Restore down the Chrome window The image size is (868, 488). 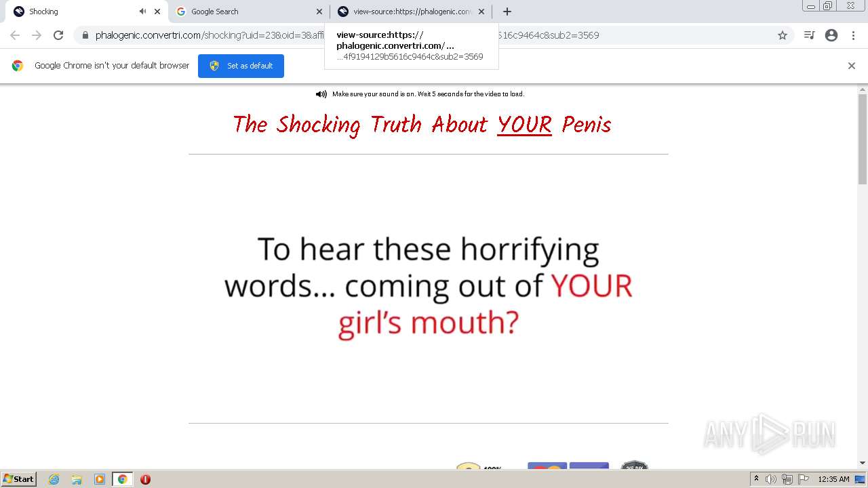coord(828,6)
